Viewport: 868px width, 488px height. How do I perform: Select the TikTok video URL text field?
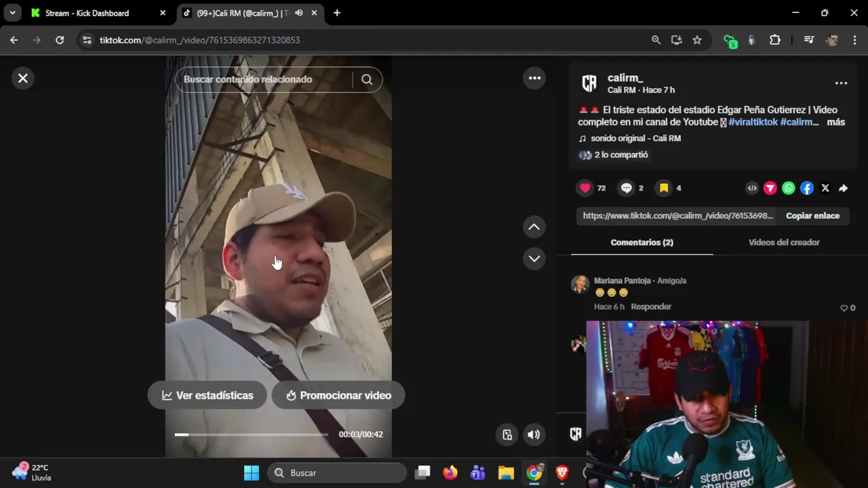tap(677, 216)
